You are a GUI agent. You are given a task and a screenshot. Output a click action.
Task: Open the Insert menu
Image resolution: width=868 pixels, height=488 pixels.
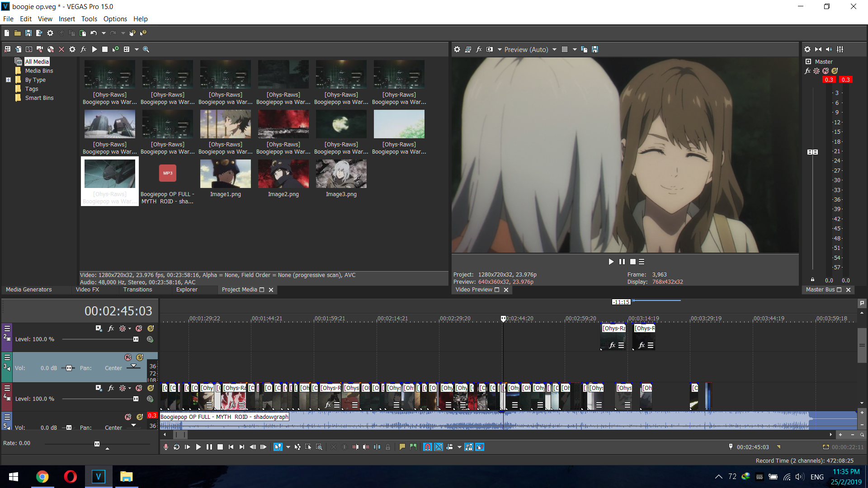click(66, 19)
